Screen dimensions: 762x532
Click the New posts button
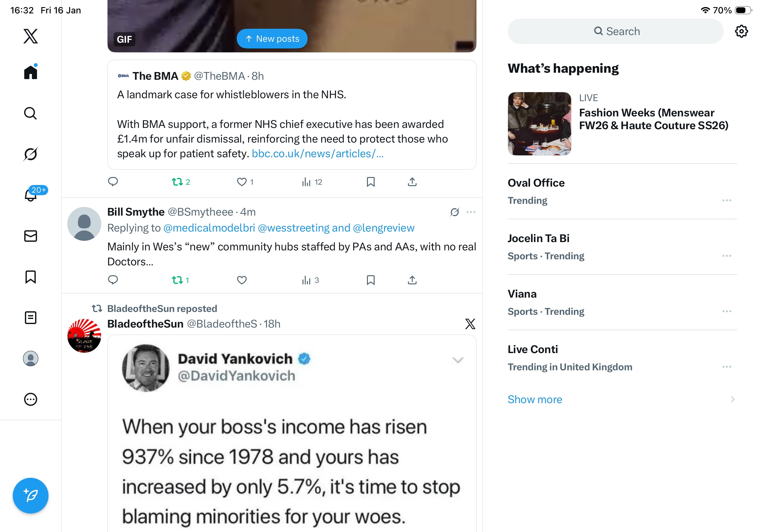click(272, 39)
